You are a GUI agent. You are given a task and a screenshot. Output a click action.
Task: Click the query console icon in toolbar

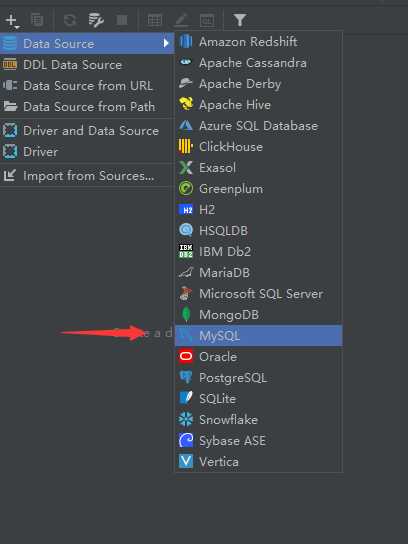click(207, 20)
